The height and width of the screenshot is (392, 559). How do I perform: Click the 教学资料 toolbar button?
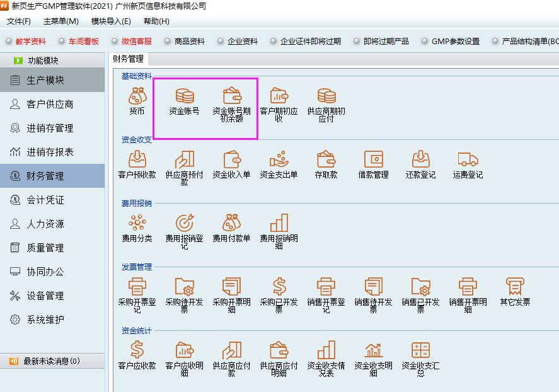[25, 42]
